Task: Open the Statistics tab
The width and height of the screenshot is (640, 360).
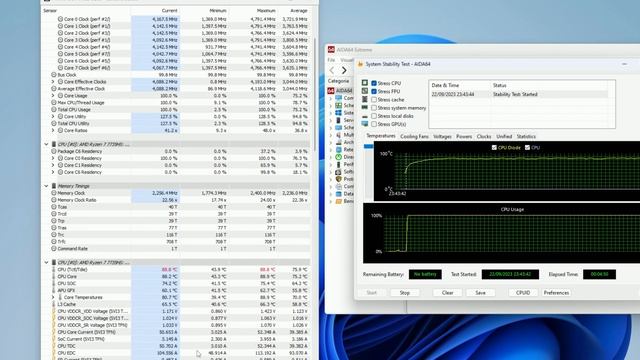Action: pos(526,136)
